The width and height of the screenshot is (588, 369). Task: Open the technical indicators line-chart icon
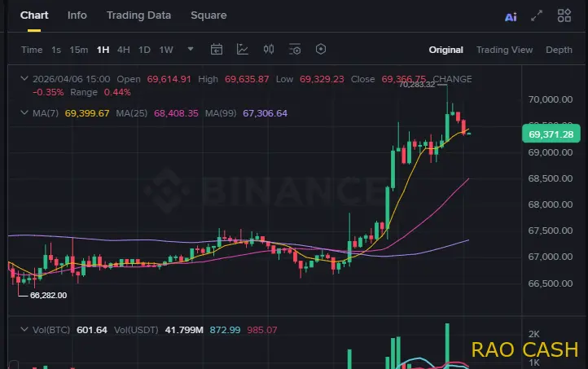pyautogui.click(x=243, y=50)
